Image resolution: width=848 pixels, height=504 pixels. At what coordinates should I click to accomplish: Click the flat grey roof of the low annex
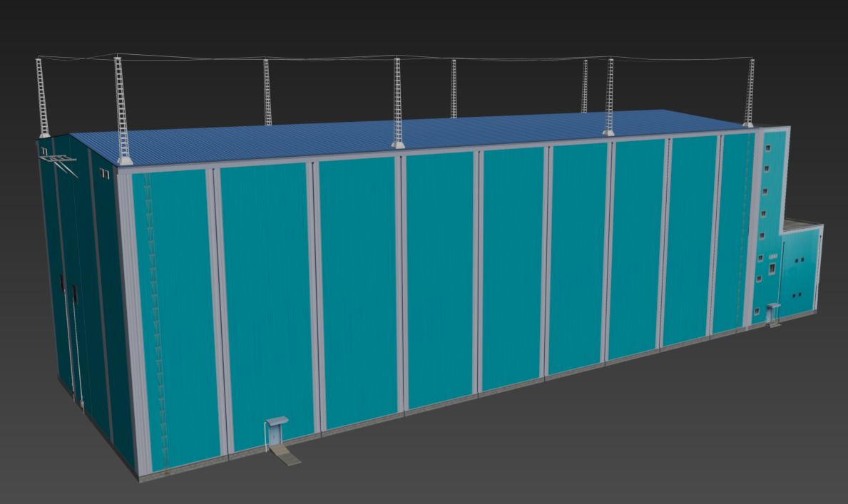802,225
